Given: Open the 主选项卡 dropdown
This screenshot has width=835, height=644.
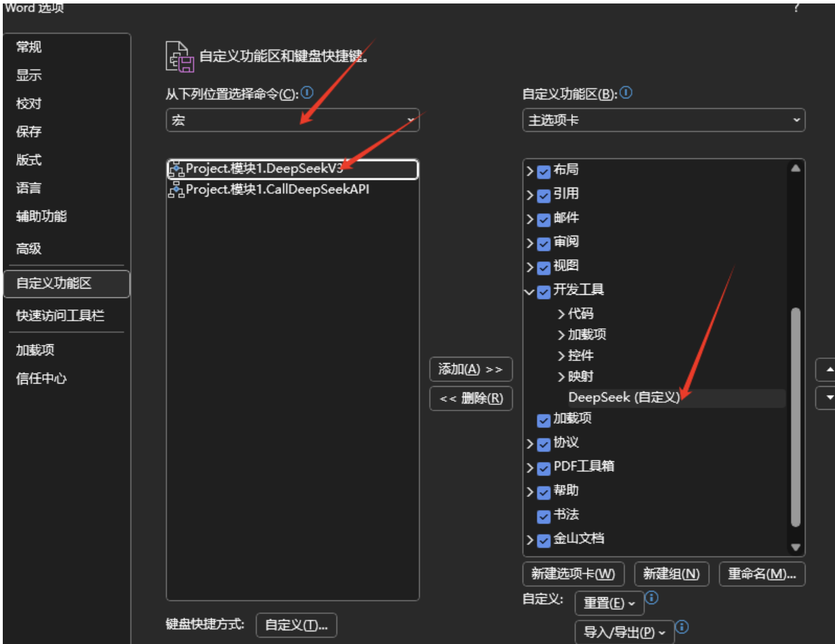Looking at the screenshot, I should point(664,121).
